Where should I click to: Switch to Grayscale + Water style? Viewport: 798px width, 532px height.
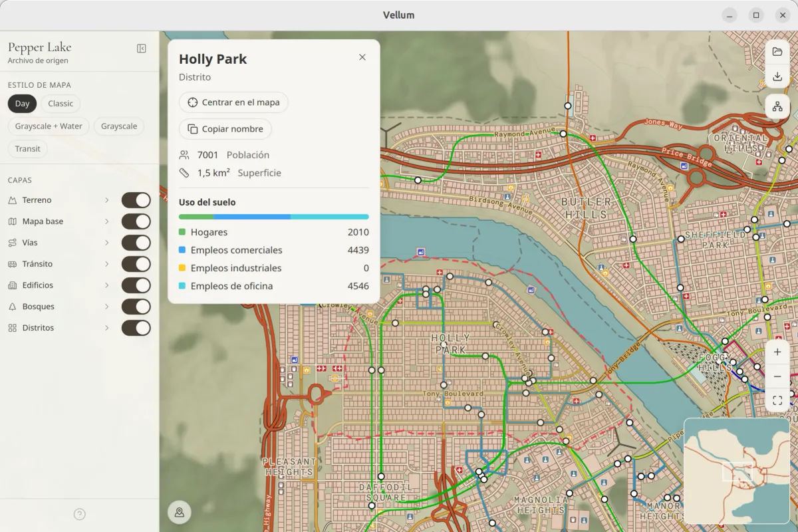tap(49, 126)
